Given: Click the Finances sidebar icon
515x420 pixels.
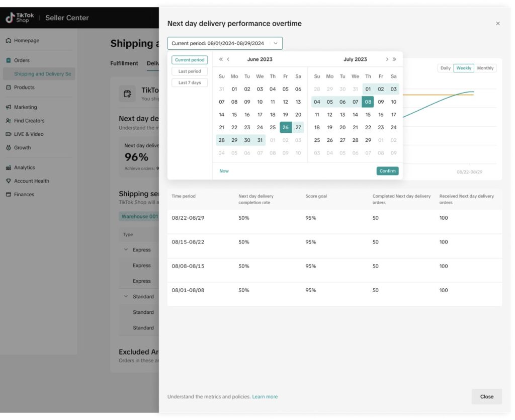Looking at the screenshot, I should tap(9, 194).
